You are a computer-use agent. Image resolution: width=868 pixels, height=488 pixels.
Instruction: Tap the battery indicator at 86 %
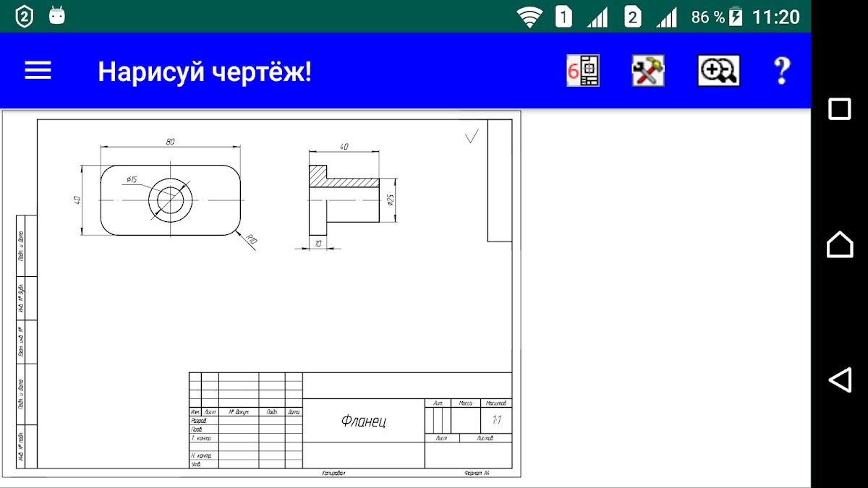736,17
